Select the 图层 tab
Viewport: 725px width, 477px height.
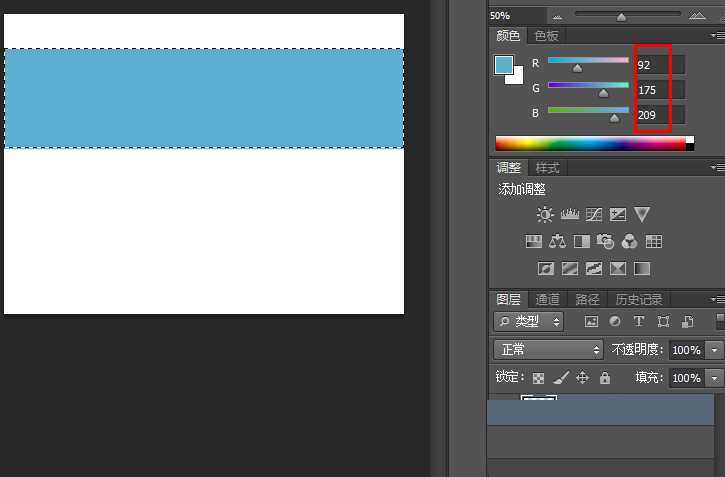tap(509, 300)
